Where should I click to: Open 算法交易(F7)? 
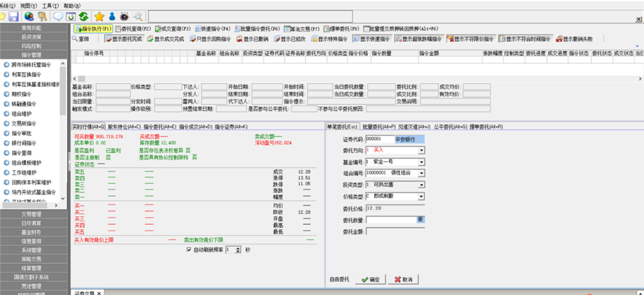pos(302,29)
